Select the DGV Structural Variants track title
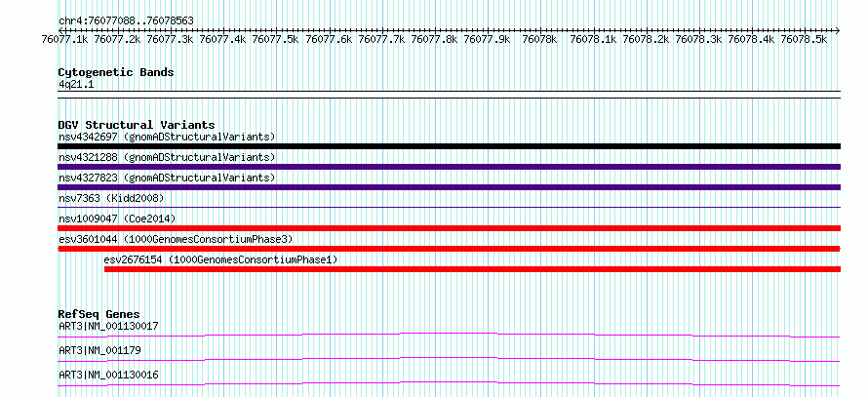This screenshot has width=868, height=397. (137, 125)
